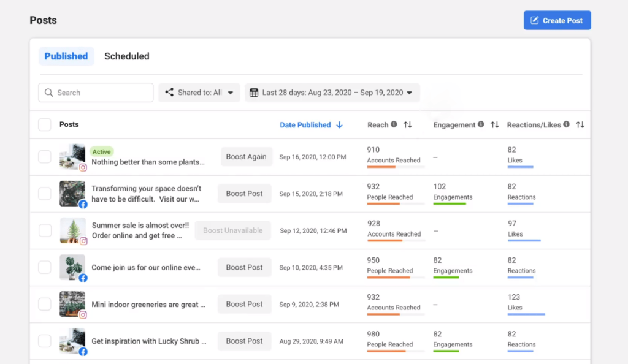Open the 'Shared to: All' dropdown
The height and width of the screenshot is (364, 628).
pos(199,93)
